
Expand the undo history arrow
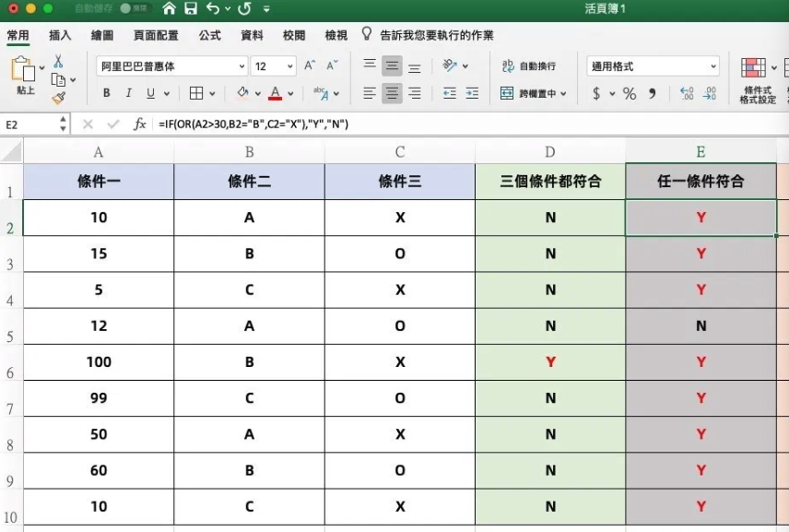[228, 8]
